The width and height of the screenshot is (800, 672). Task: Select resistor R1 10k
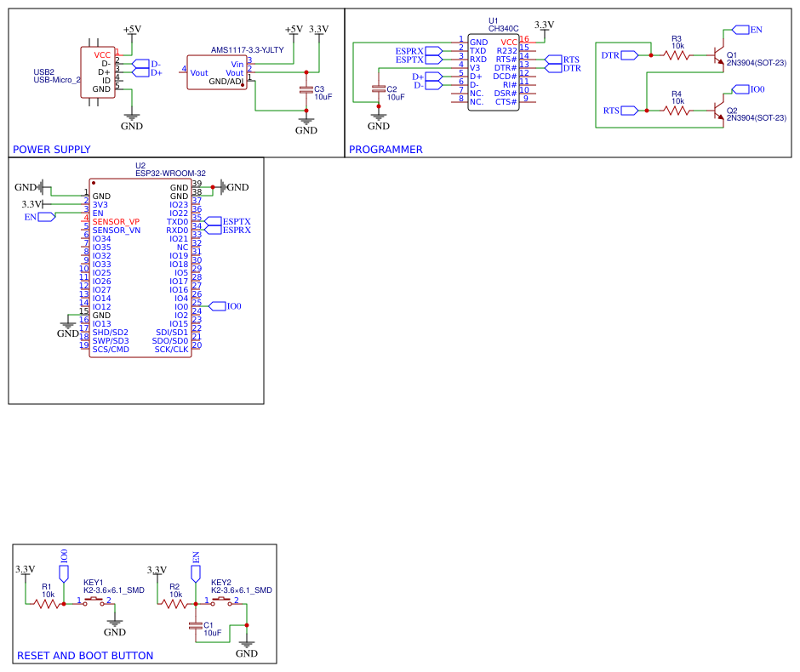pyautogui.click(x=47, y=604)
